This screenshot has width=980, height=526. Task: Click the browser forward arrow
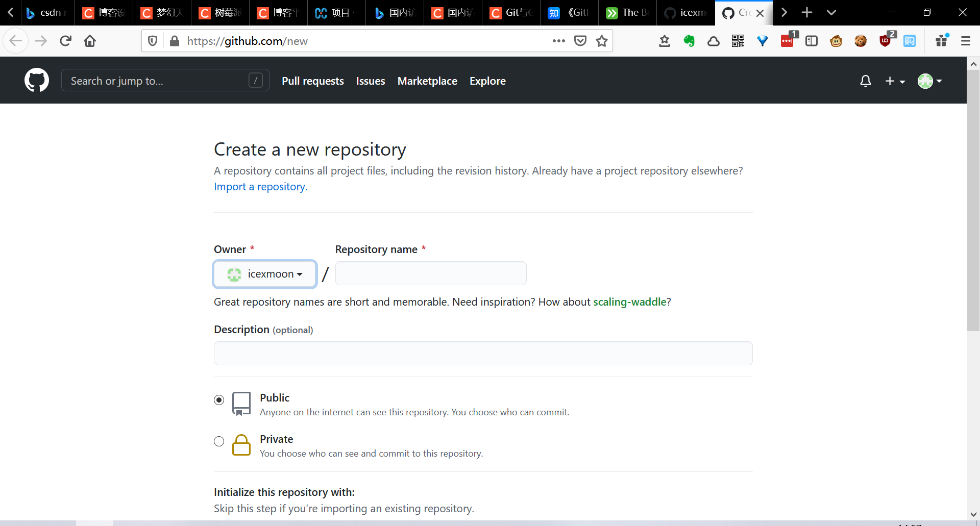pos(41,41)
